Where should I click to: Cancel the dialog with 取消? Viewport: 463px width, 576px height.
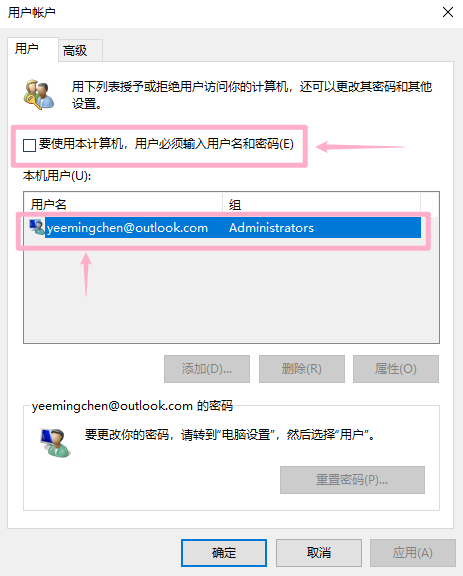tap(319, 553)
